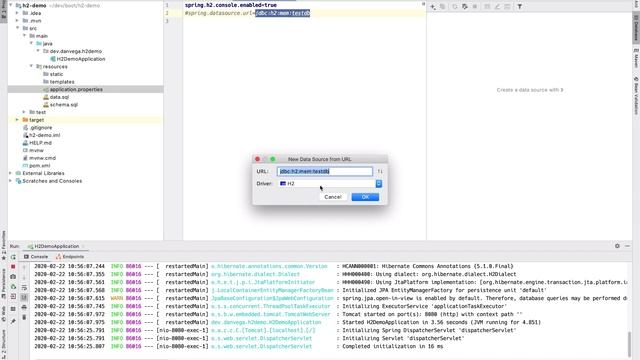640x360 pixels.
Task: Click the line 'spring.h2.console.enabled=true' in editor
Action: [x=231, y=5]
